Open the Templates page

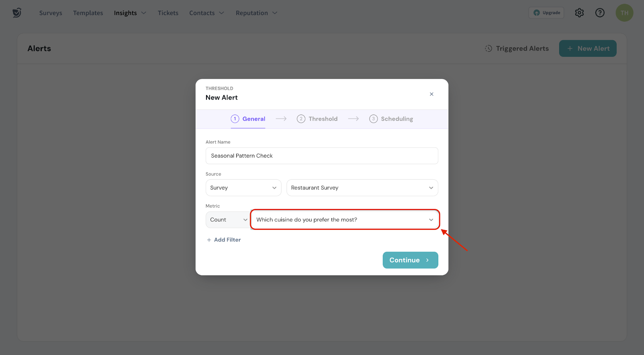coord(88,13)
